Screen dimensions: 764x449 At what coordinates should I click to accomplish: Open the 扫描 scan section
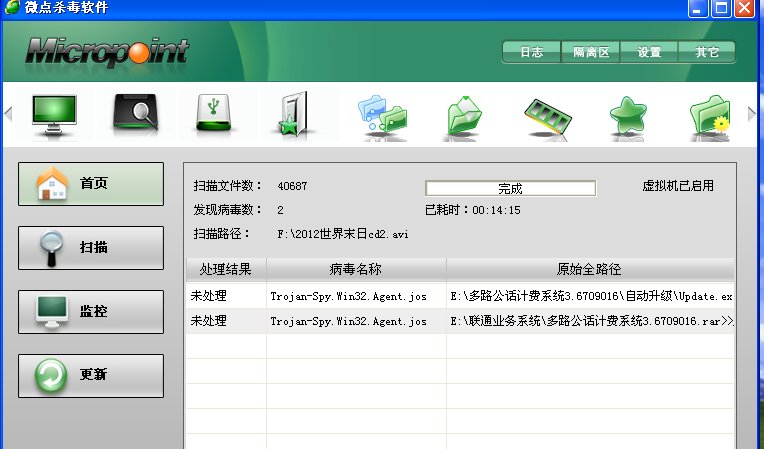point(91,248)
